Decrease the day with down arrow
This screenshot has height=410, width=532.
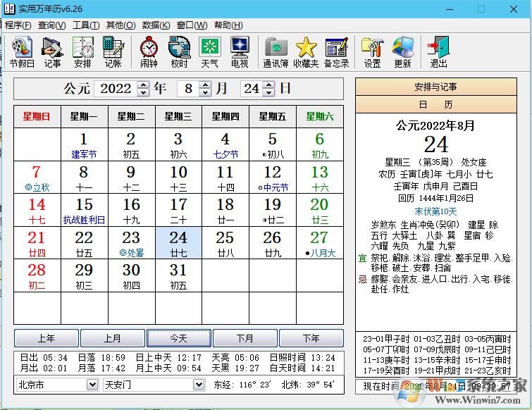268,92
